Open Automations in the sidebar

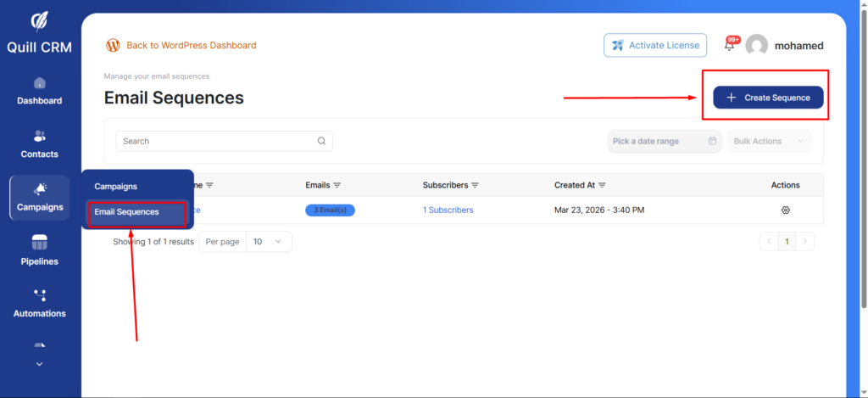pos(39,304)
